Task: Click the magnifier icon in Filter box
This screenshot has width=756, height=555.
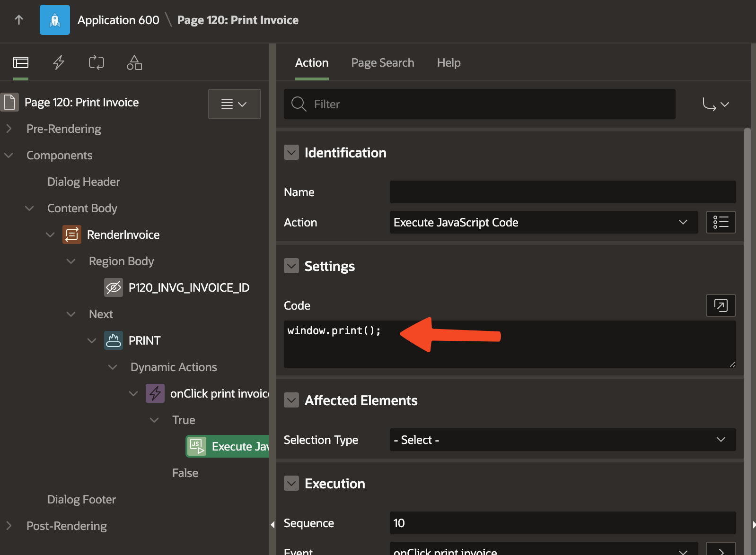Action: (x=299, y=104)
